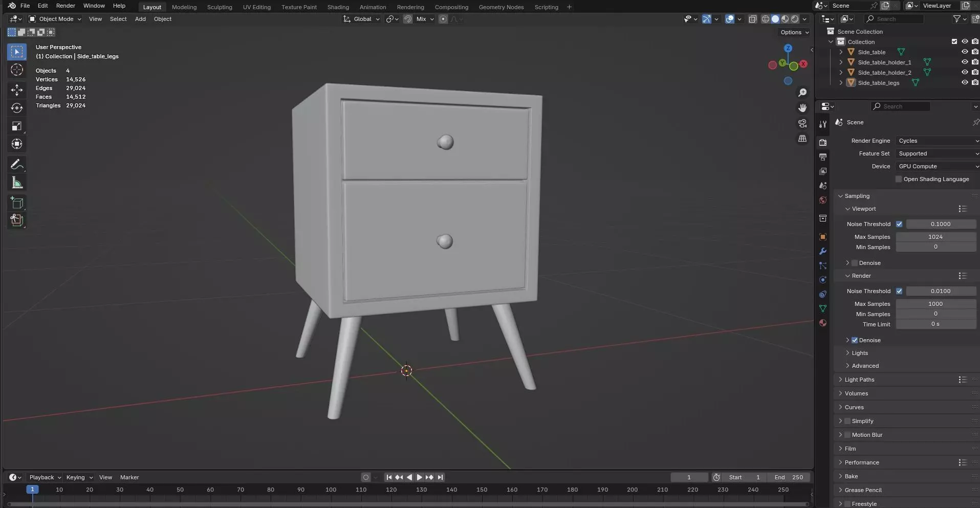Screen dimensions: 980x508
Task: Select the Add Cube tool
Action: [17, 203]
